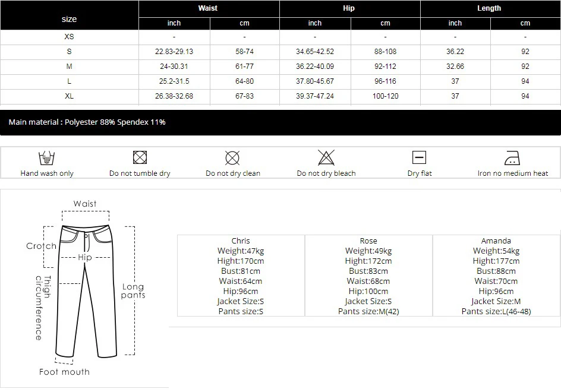Click the M size row label
561x392 pixels.
click(x=69, y=67)
